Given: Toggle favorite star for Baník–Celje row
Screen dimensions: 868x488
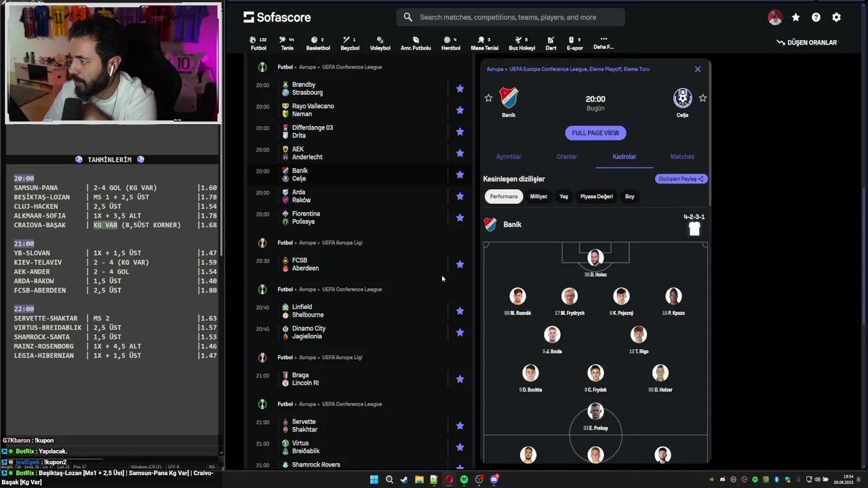Looking at the screenshot, I should (460, 175).
